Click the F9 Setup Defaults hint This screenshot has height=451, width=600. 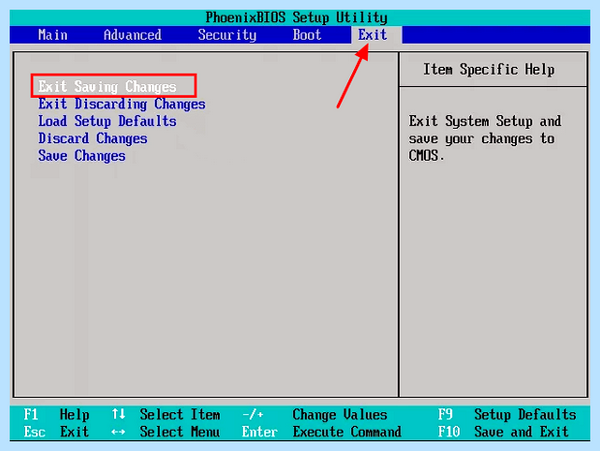(x=507, y=415)
